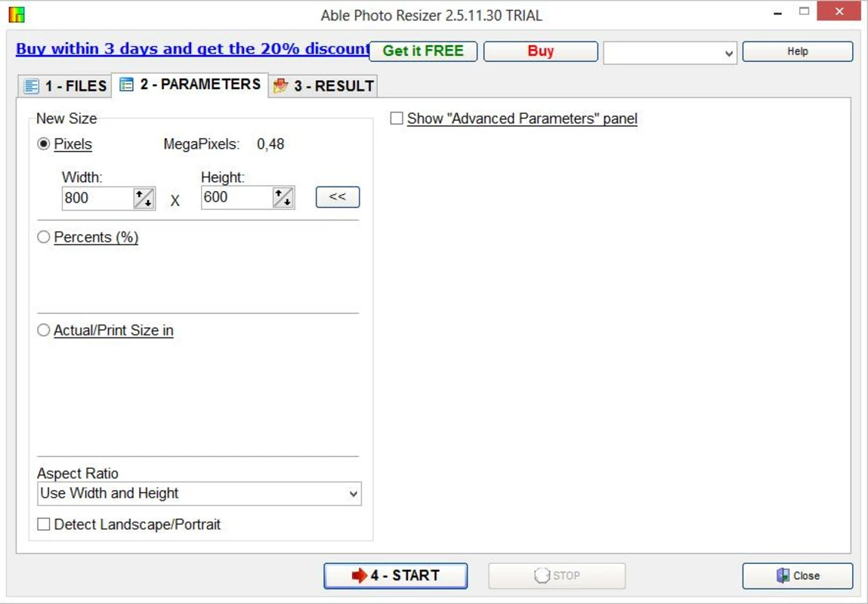
Task: Click the Close button with door icon
Action: point(797,576)
